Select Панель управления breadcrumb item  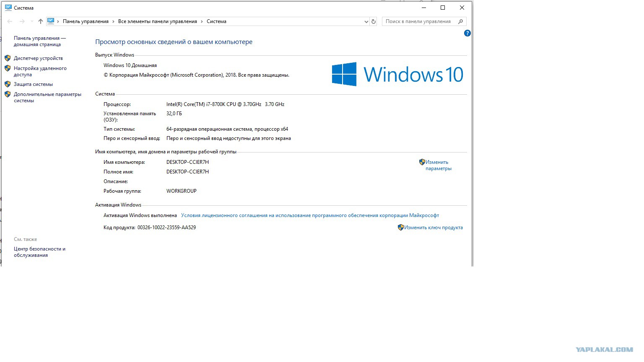[86, 21]
